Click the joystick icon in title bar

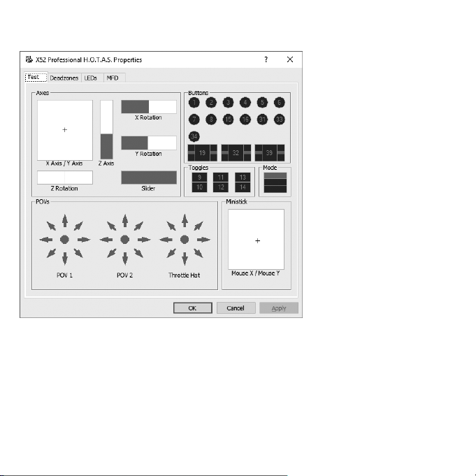pyautogui.click(x=29, y=59)
